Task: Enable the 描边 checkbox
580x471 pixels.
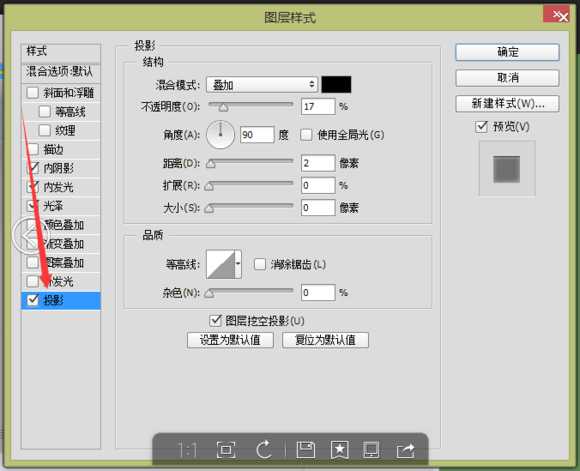Action: [x=33, y=149]
